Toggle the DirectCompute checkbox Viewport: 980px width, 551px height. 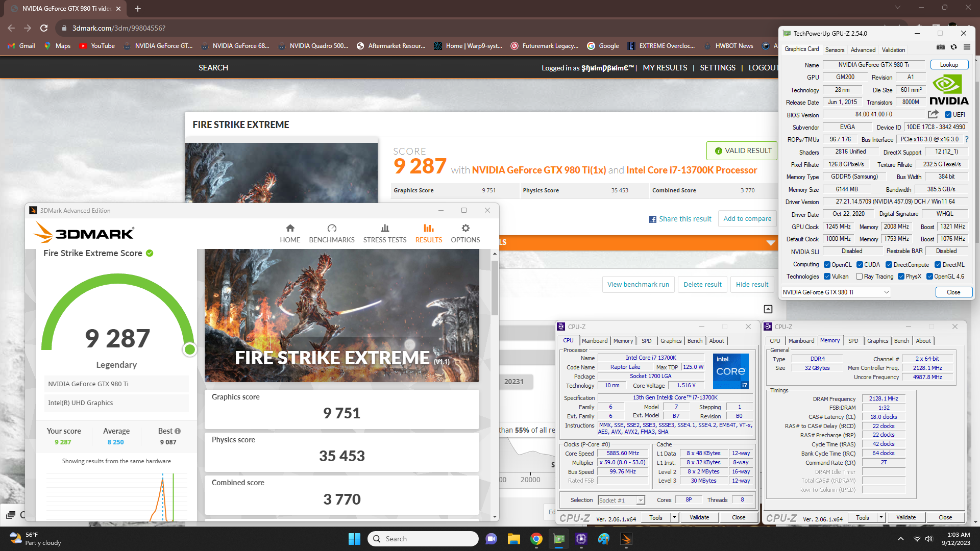click(889, 265)
